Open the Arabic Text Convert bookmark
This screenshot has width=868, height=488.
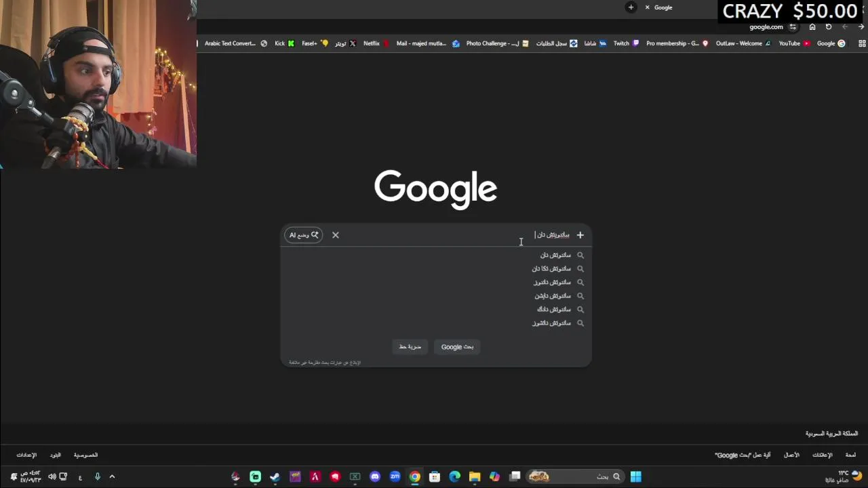coord(235,43)
